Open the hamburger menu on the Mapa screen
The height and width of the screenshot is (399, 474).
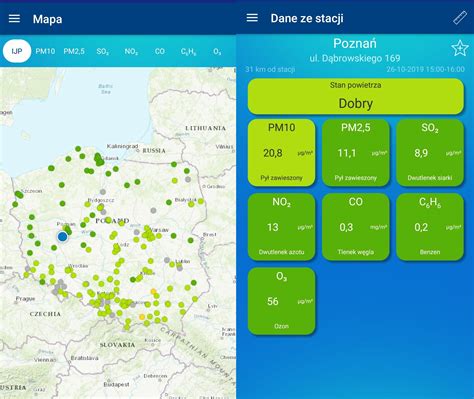point(14,19)
